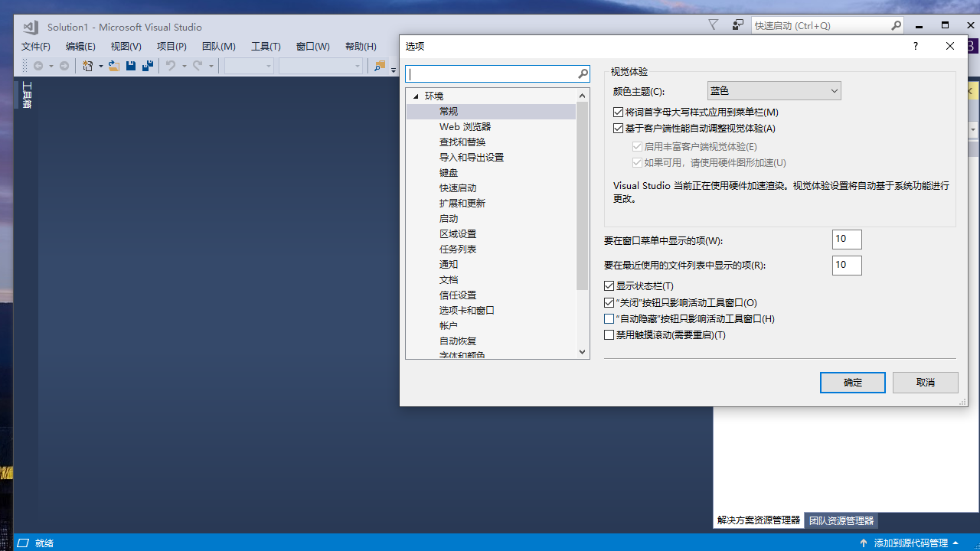This screenshot has width=980, height=551.
Task: Open the 工具(T) menu
Action: coord(266,46)
